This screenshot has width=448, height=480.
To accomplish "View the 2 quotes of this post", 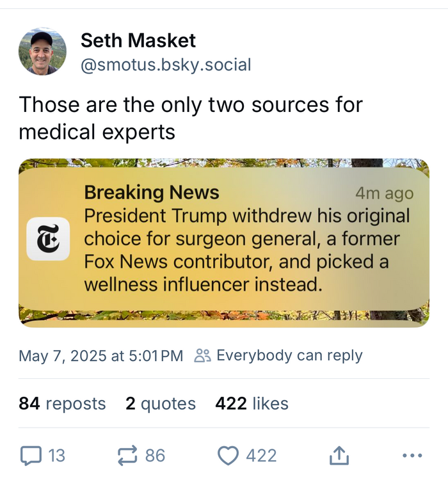I will coord(161,403).
